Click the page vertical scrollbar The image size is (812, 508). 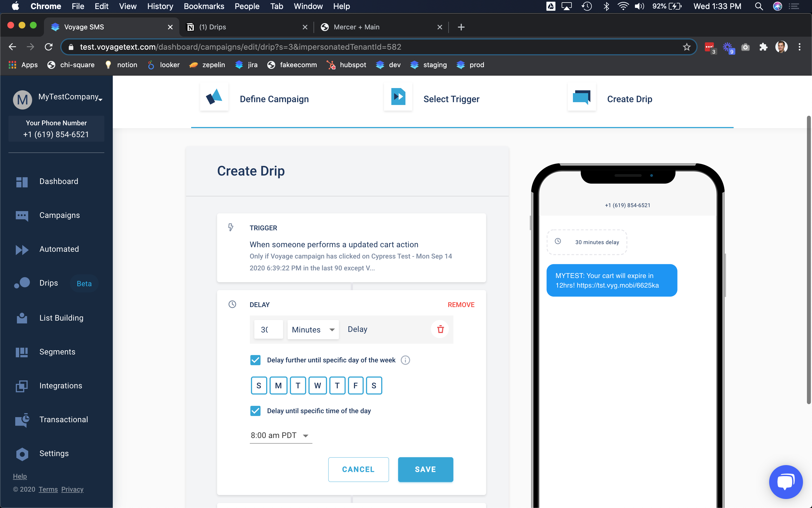click(x=809, y=260)
